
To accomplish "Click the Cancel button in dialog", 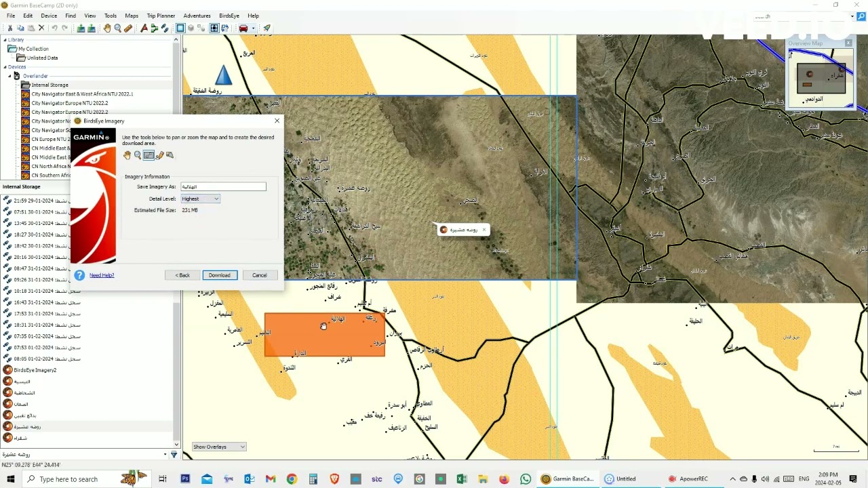I will (x=260, y=275).
